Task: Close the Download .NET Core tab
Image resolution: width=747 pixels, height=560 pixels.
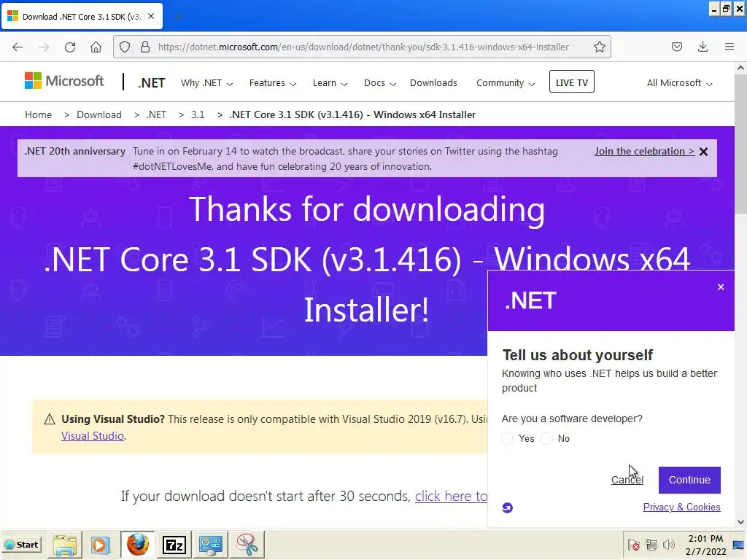Action: coord(151,16)
